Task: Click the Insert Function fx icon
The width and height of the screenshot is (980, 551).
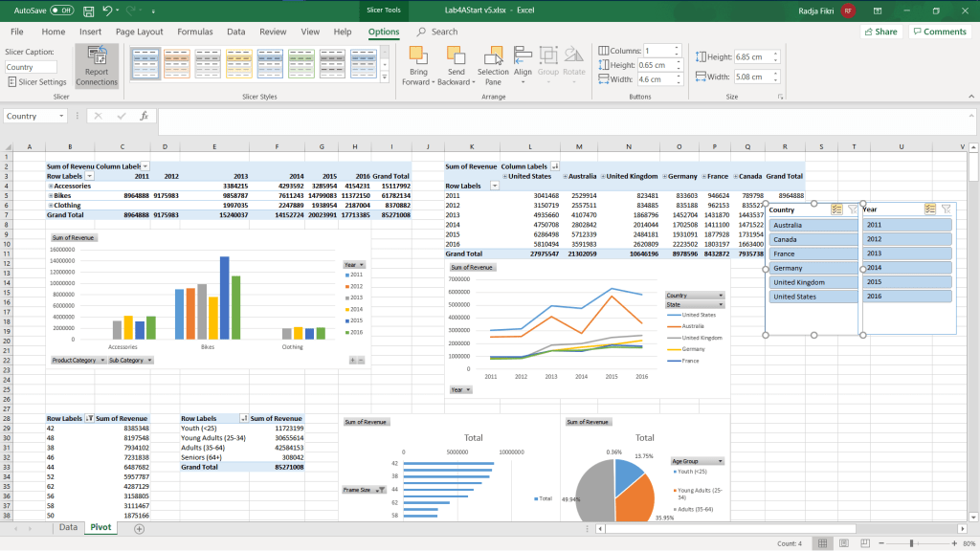Action: 144,116
